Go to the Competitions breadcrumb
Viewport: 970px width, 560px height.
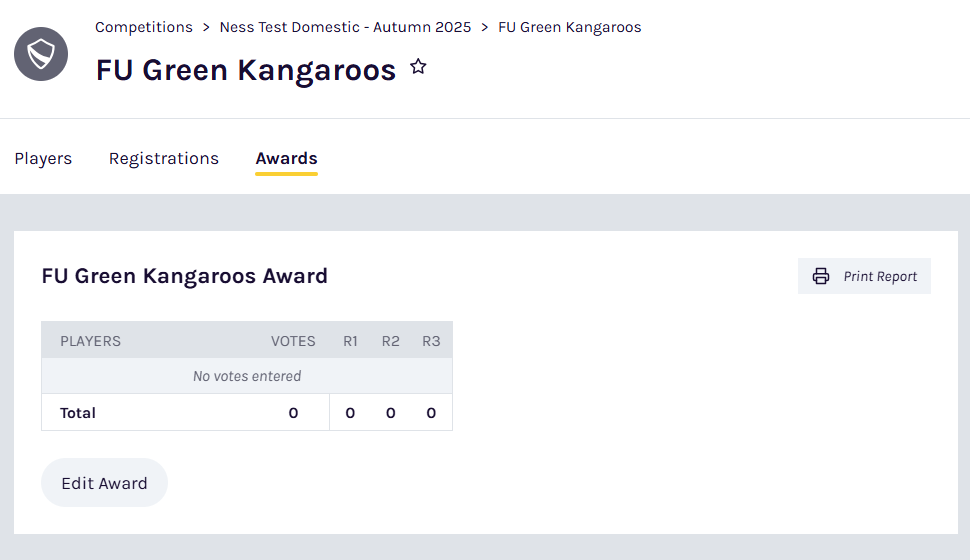[144, 27]
